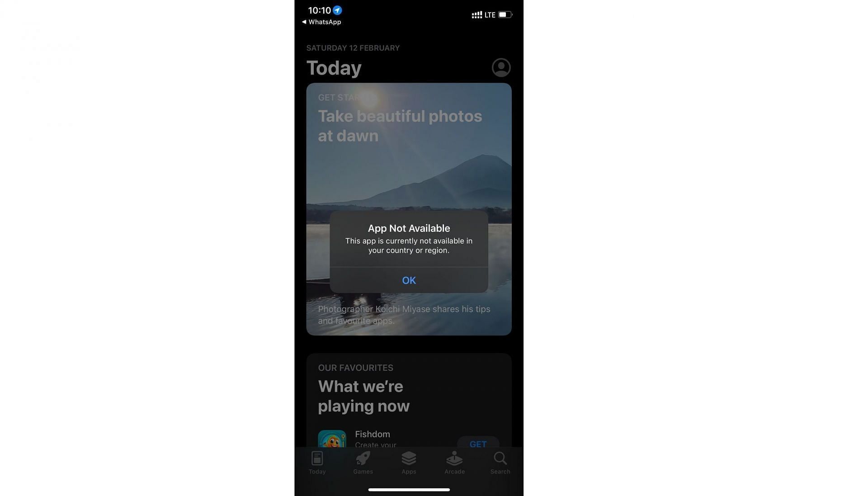Tap OK to dismiss App Not Available alert
This screenshot has height=496, width=868.
[x=409, y=281]
